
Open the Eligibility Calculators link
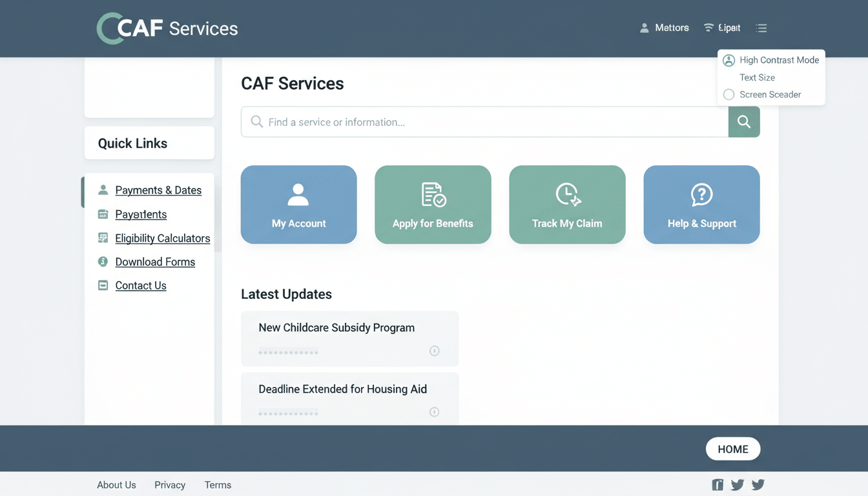pyautogui.click(x=163, y=238)
